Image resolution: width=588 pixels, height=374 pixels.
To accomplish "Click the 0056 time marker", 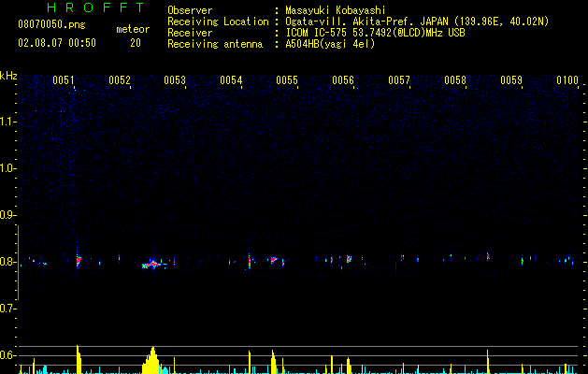I will point(343,79).
